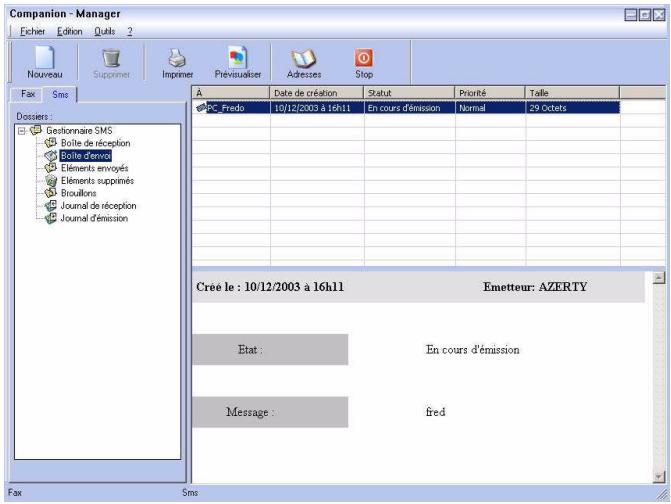Click the Sms status bar entry
671x504 pixels.
point(190,492)
